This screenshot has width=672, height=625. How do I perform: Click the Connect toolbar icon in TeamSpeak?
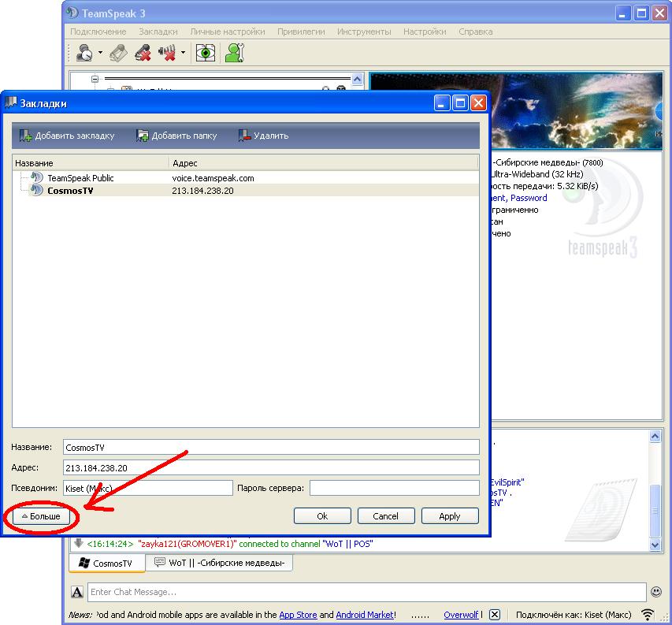[x=84, y=53]
